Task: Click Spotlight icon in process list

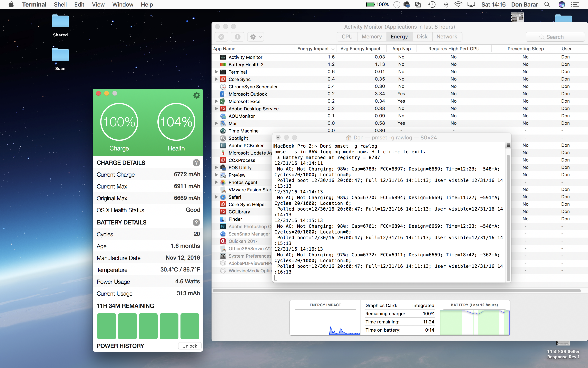Action: click(223, 138)
